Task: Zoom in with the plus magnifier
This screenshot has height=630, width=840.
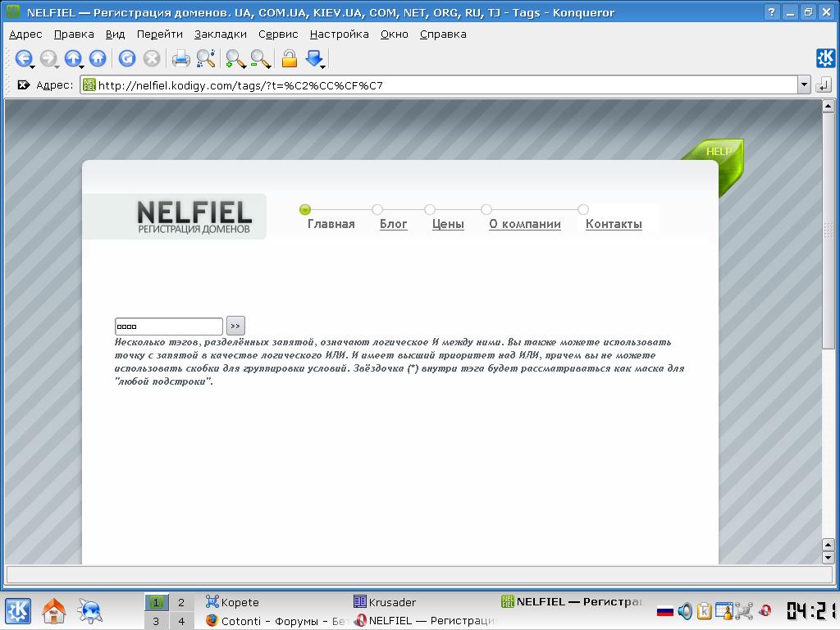Action: [235, 58]
